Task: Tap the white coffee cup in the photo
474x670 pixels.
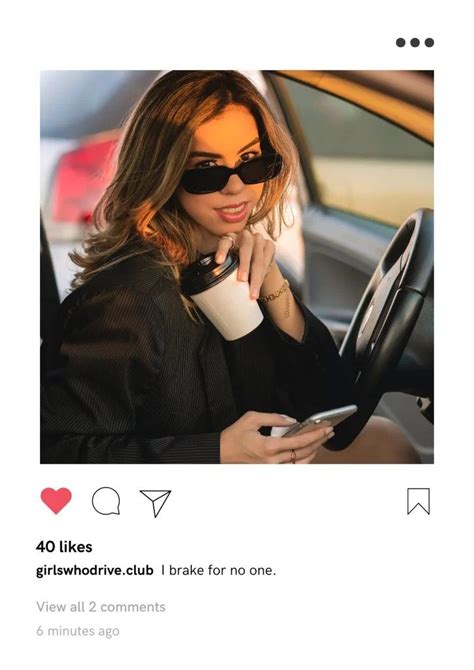Action: (x=222, y=296)
